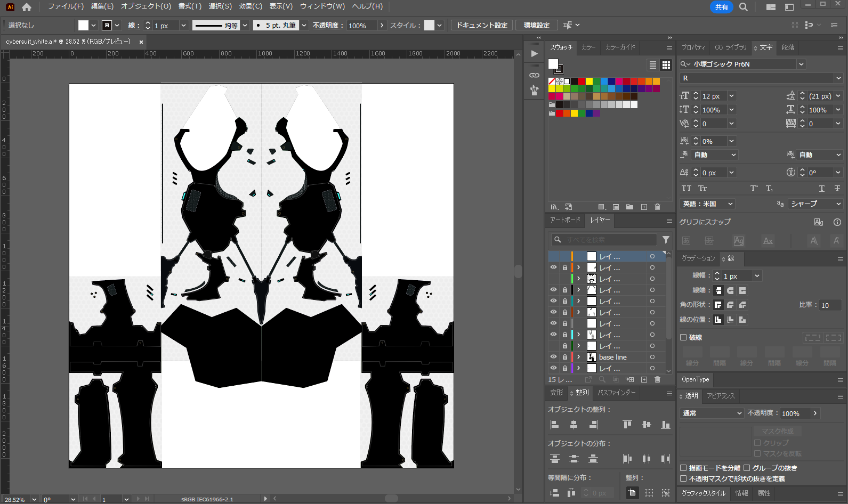Set a round cap for the stroke
The width and height of the screenshot is (848, 504).
(730, 290)
